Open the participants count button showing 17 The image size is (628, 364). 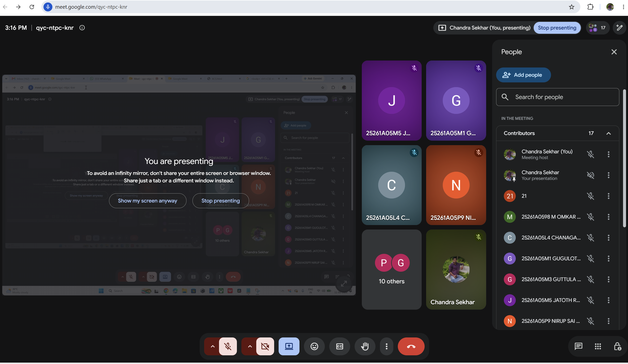pyautogui.click(x=597, y=28)
